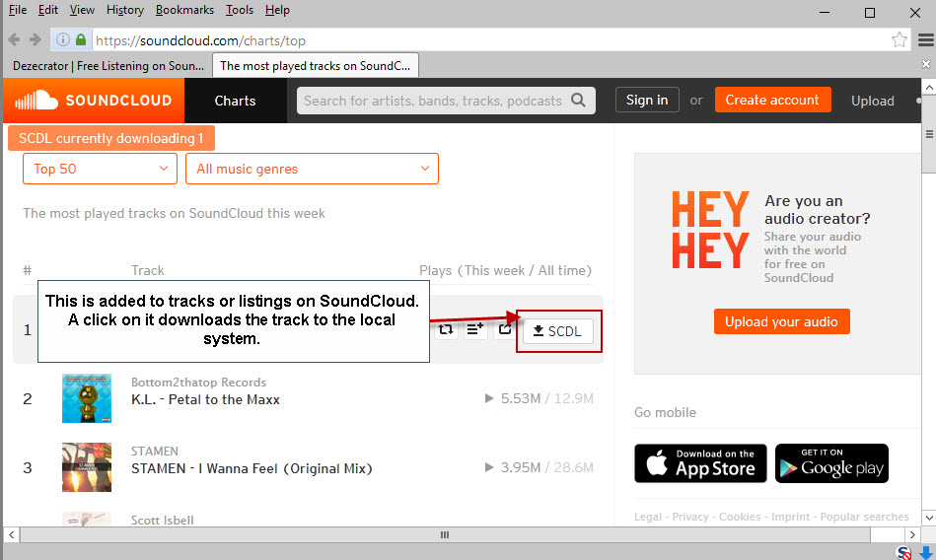Open the File menu
This screenshot has width=936, height=560.
click(18, 10)
